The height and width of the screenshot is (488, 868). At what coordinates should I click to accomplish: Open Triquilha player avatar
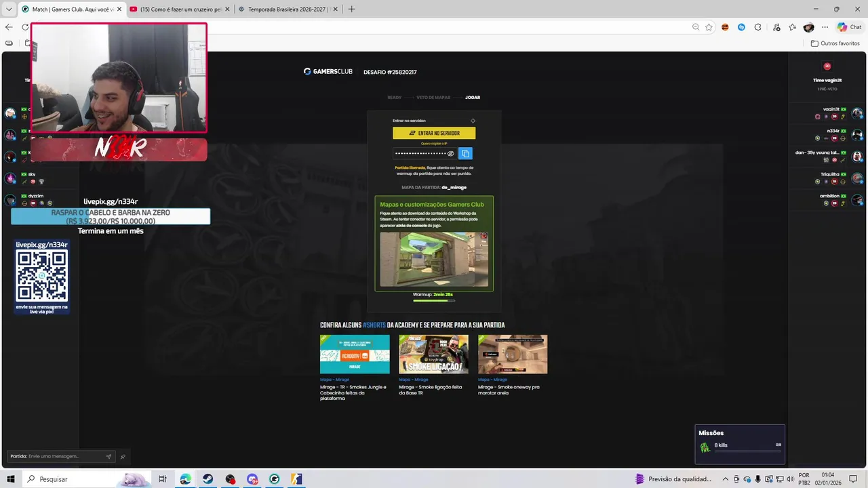(857, 178)
